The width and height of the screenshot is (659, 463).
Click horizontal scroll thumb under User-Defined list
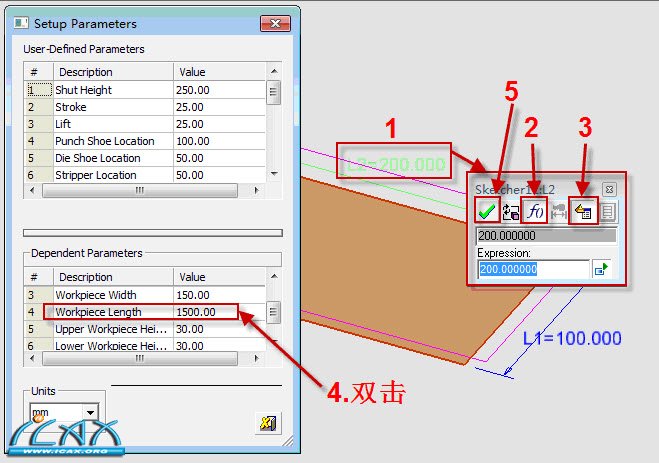pos(140,190)
